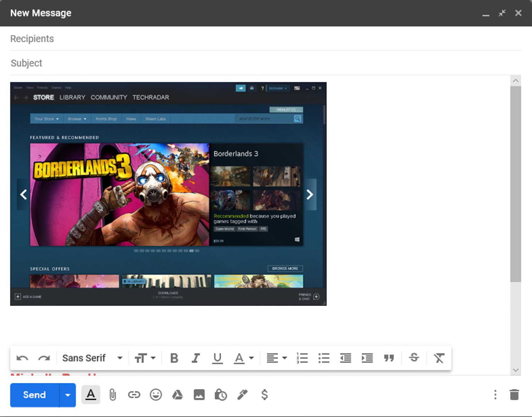
Task: Show next featured game with right arrow
Action: 310,194
